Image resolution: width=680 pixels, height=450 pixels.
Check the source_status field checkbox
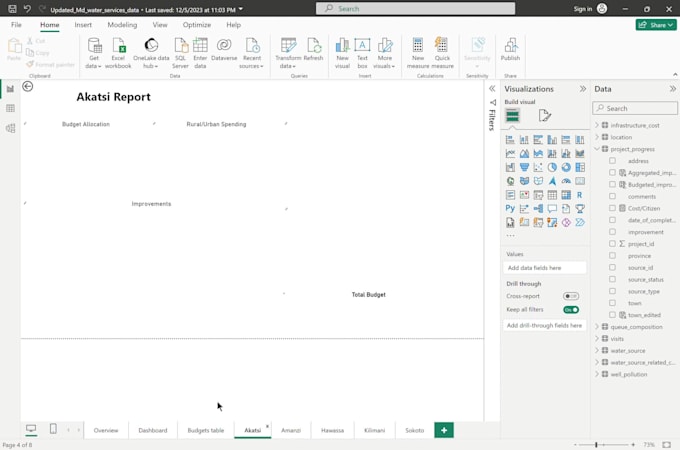[612, 280]
